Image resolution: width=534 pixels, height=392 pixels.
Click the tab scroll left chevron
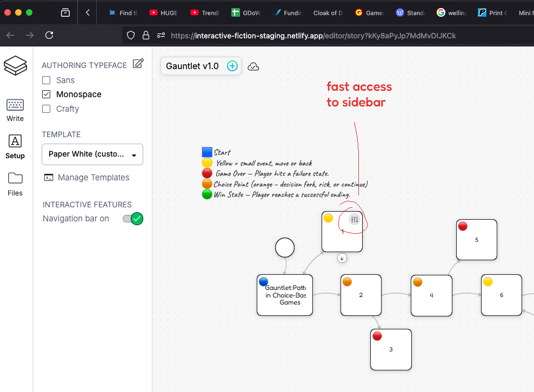click(x=88, y=12)
